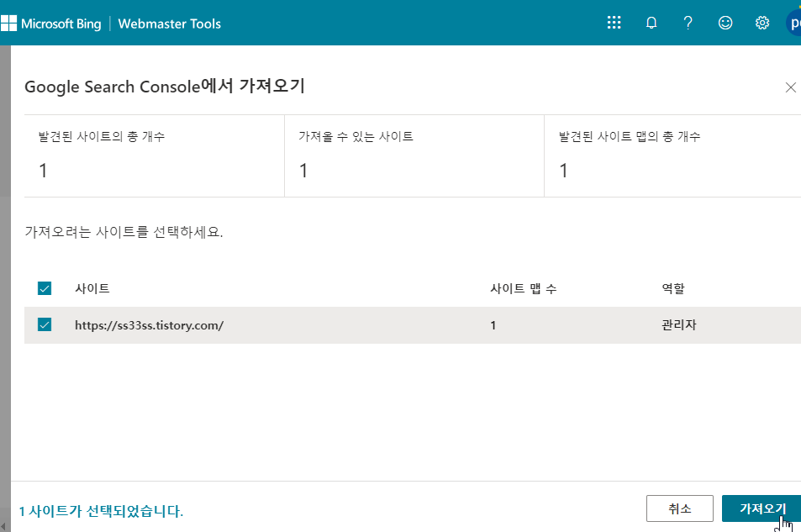The image size is (801, 532).
Task: Open the settings gear icon
Action: pyautogui.click(x=761, y=23)
